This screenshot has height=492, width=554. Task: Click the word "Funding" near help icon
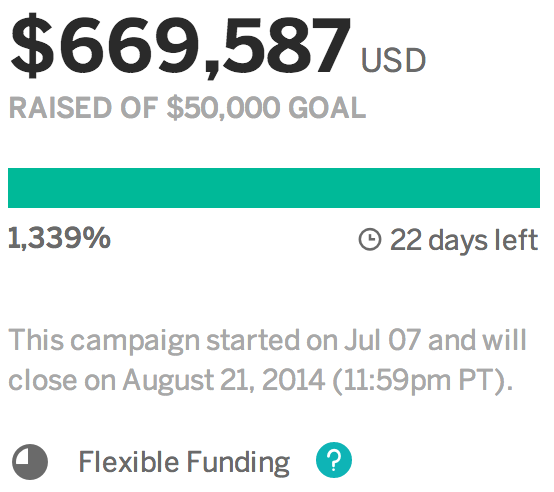pyautogui.click(x=238, y=462)
